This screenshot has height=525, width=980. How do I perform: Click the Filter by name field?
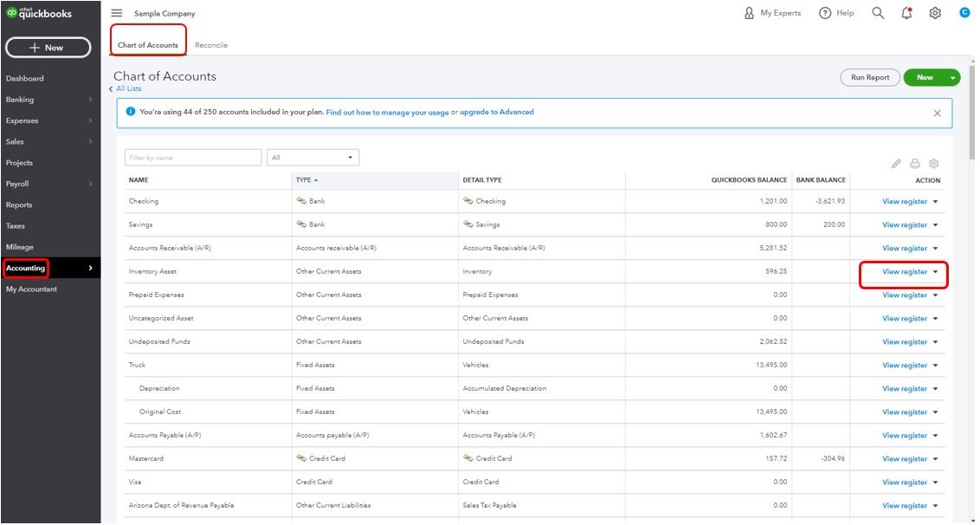192,158
